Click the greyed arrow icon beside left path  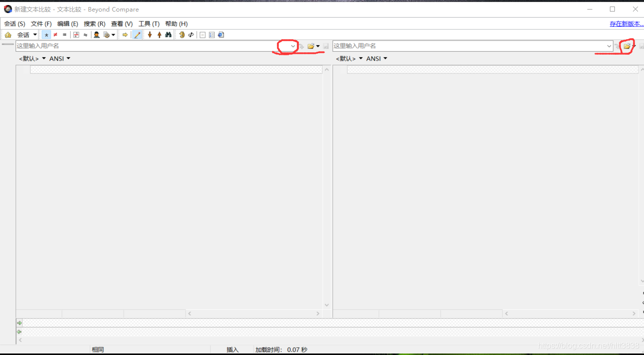coord(301,46)
